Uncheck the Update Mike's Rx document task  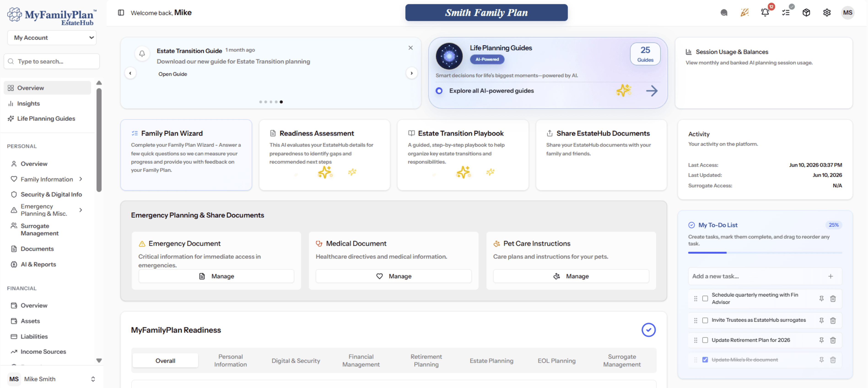705,360
